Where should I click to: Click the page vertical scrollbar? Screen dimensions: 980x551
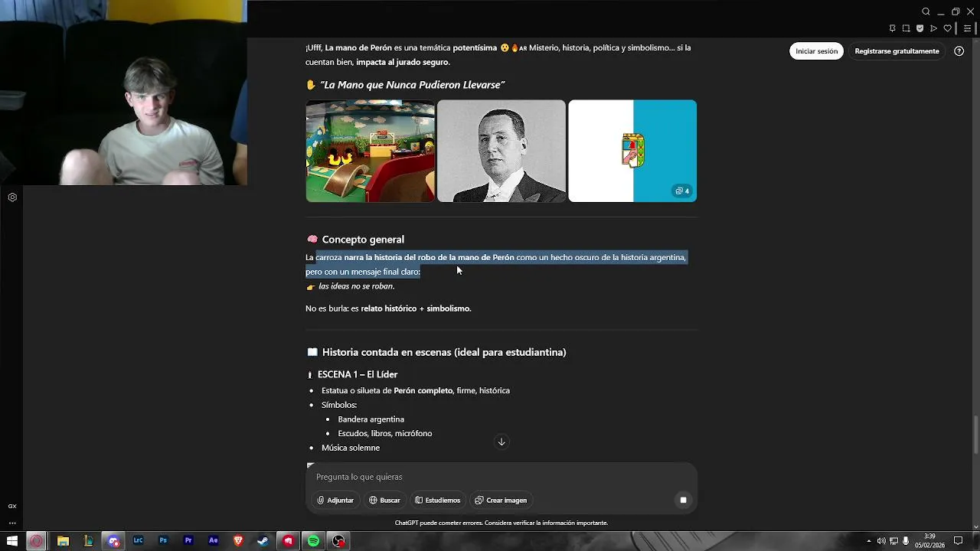(x=975, y=434)
